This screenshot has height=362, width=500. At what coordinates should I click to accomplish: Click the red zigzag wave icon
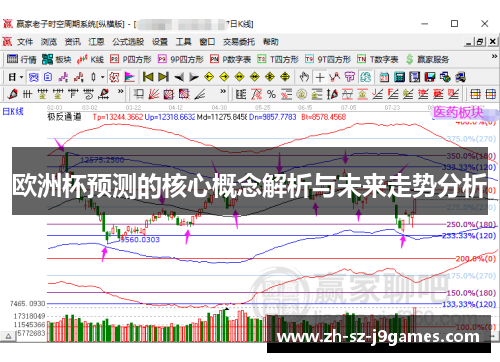pos(79,77)
